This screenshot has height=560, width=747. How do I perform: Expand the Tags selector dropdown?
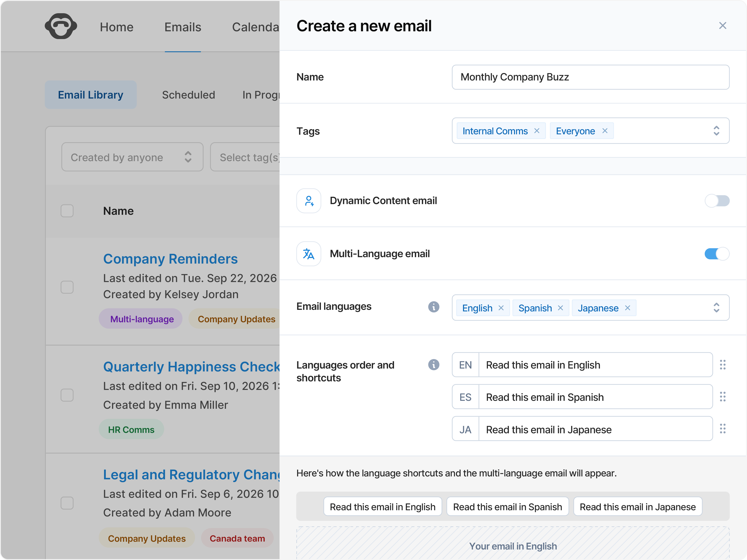716,131
